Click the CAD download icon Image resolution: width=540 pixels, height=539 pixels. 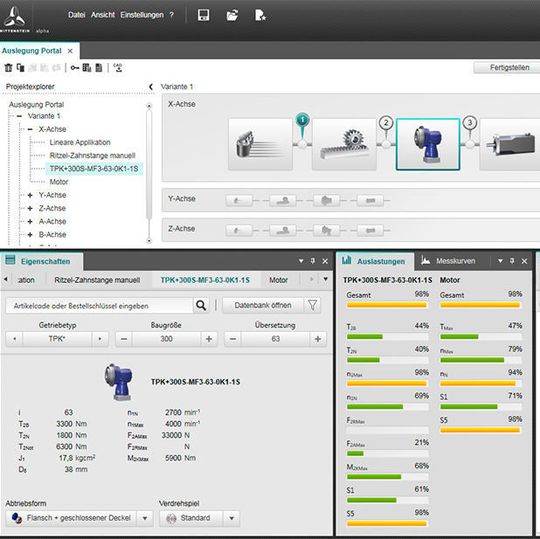(x=118, y=68)
